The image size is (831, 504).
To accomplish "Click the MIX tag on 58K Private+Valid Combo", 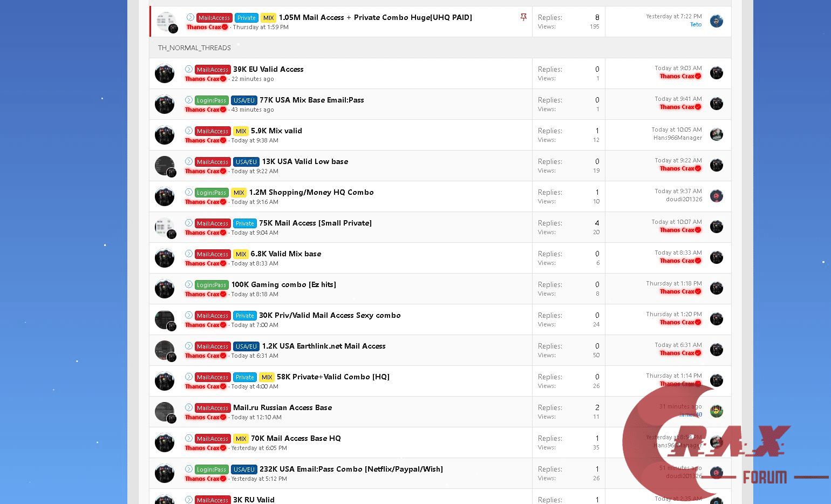I will click(x=267, y=377).
